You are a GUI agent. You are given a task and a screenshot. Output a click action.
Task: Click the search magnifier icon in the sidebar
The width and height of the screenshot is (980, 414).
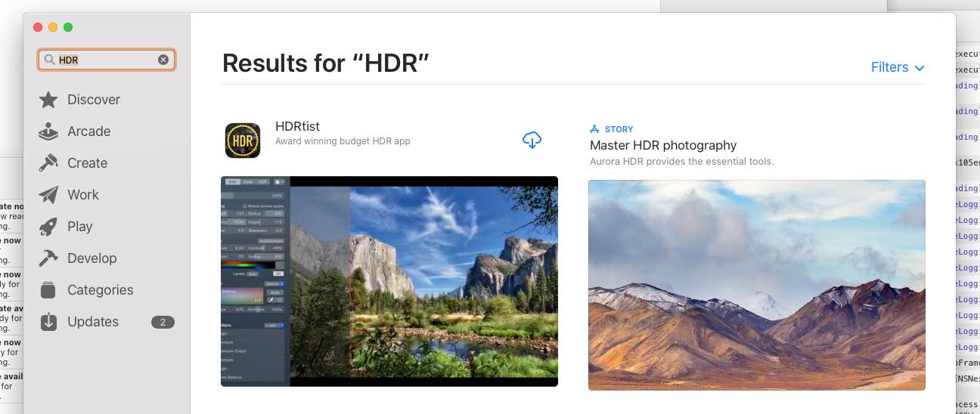click(49, 60)
